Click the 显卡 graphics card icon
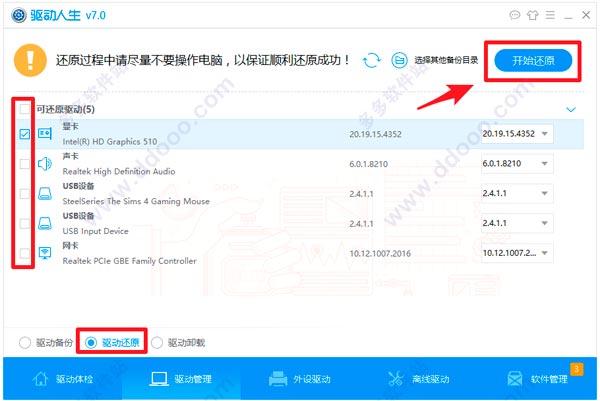Screen dimensions: 600x401 pyautogui.click(x=45, y=134)
